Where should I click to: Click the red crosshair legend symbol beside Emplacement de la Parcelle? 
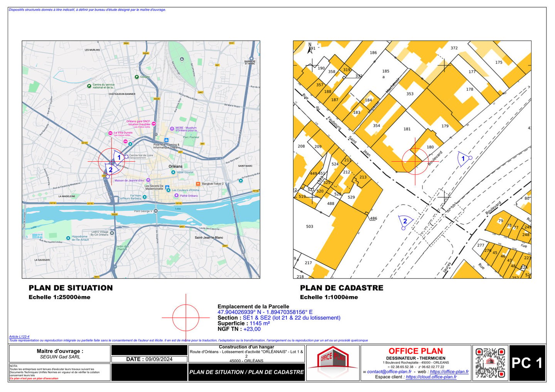click(x=186, y=318)
